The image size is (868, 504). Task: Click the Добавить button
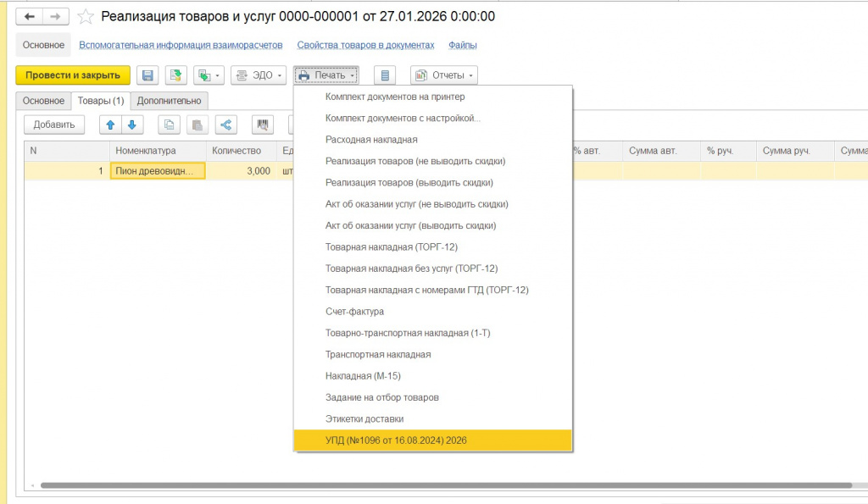point(54,125)
